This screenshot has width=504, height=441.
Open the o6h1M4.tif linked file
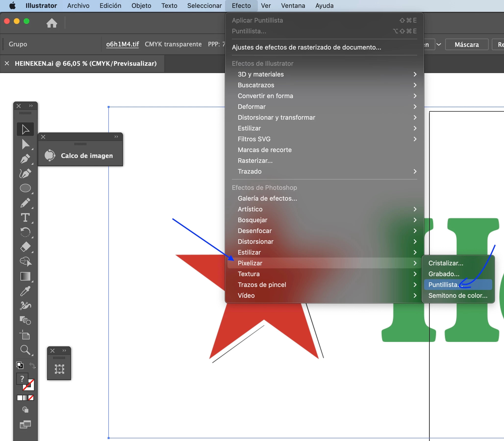click(123, 44)
